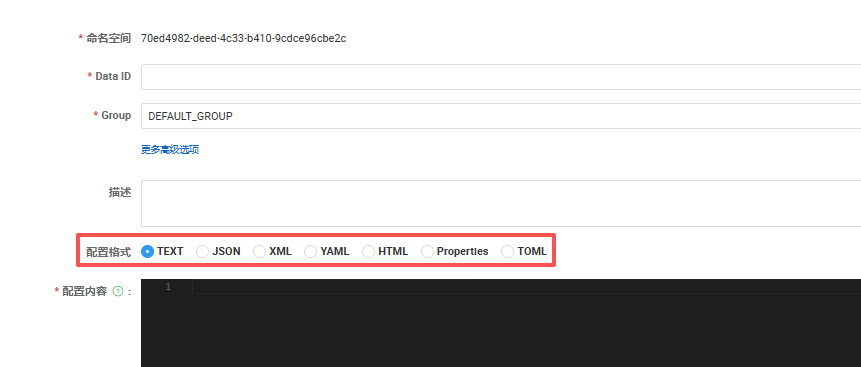Click the namespace ID 70ed4982-deed-4c33-b410-9cdce96cbe2c
861x367 pixels.
click(x=243, y=38)
